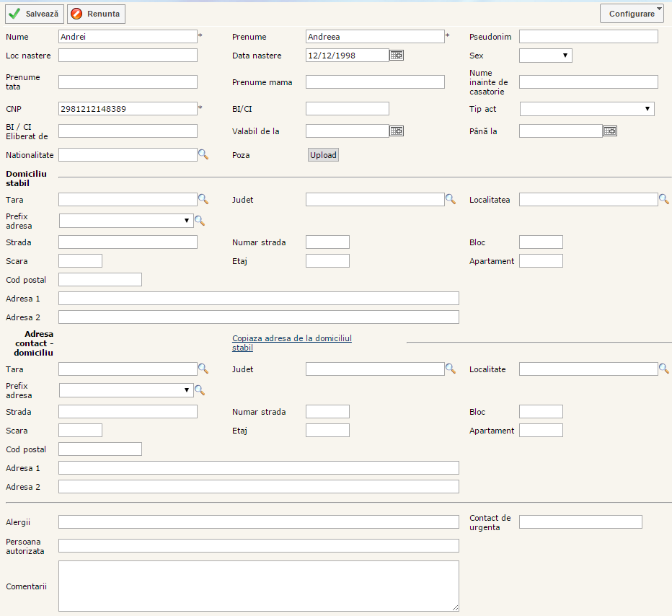This screenshot has height=616, width=672.
Task: Click magnifier next to contact Prefix adresa
Action: point(200,390)
